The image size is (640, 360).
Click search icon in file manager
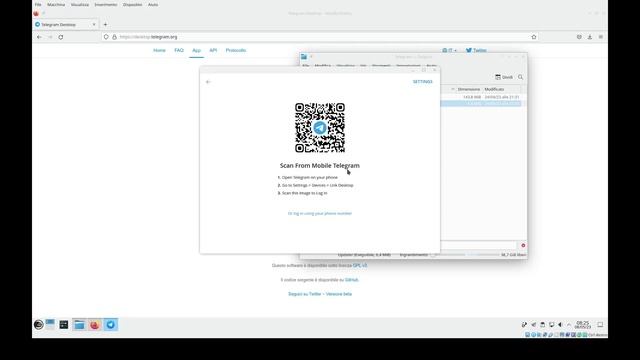[520, 77]
